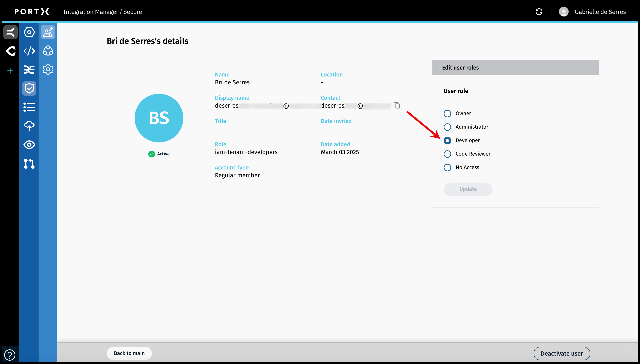Click the cloud upload sidebar icon
Screen dimensions: 640x364
[29, 126]
